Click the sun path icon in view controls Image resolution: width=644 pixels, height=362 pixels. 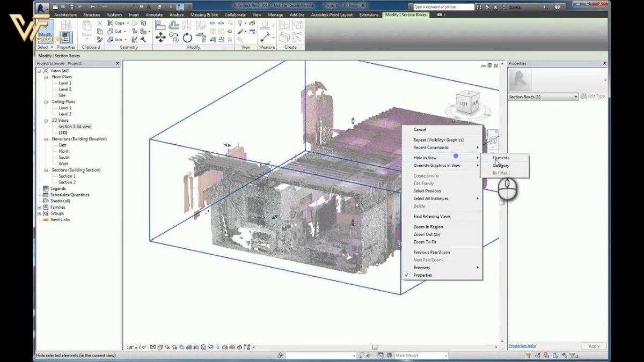(x=166, y=346)
